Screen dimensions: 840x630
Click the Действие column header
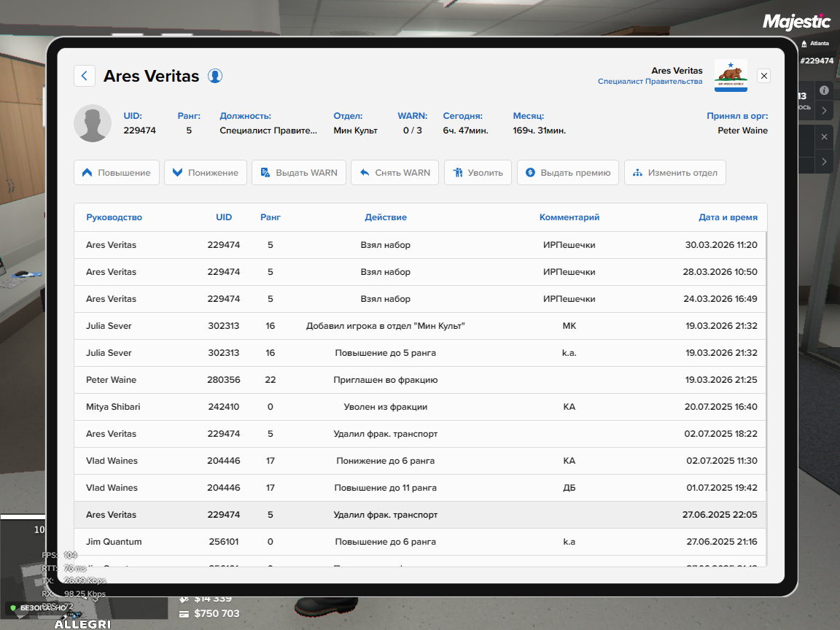(386, 217)
